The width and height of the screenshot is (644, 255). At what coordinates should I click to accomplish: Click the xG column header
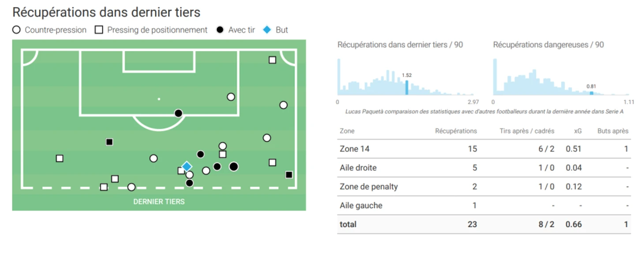(578, 131)
